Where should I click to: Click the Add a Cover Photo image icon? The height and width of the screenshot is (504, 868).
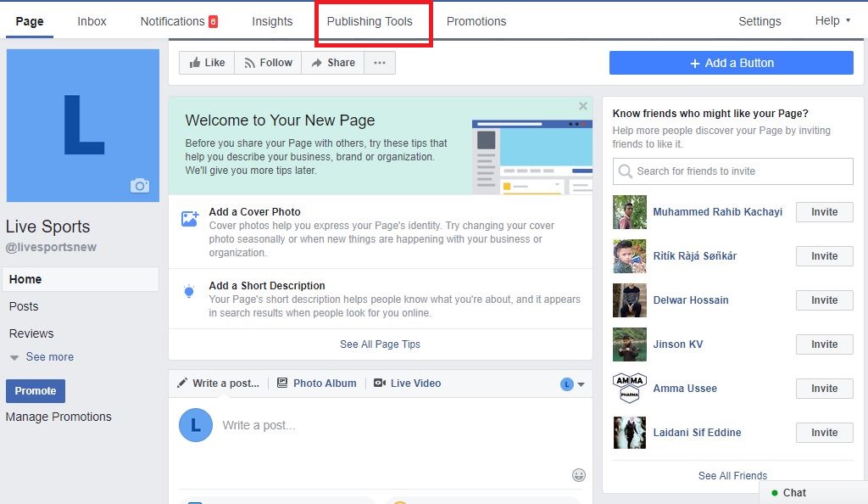190,218
